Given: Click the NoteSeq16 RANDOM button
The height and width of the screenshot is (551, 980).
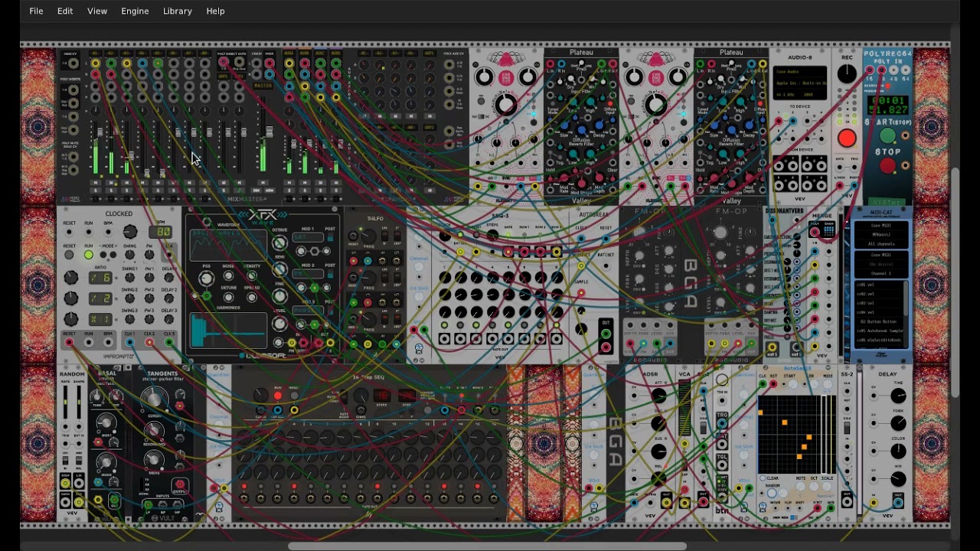Looking at the screenshot, I should [772, 493].
